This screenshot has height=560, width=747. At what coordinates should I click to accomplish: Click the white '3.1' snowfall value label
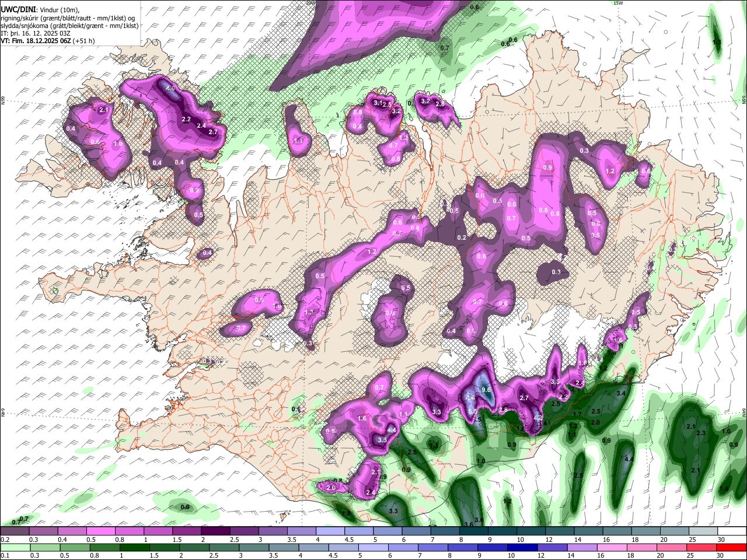coord(378,103)
